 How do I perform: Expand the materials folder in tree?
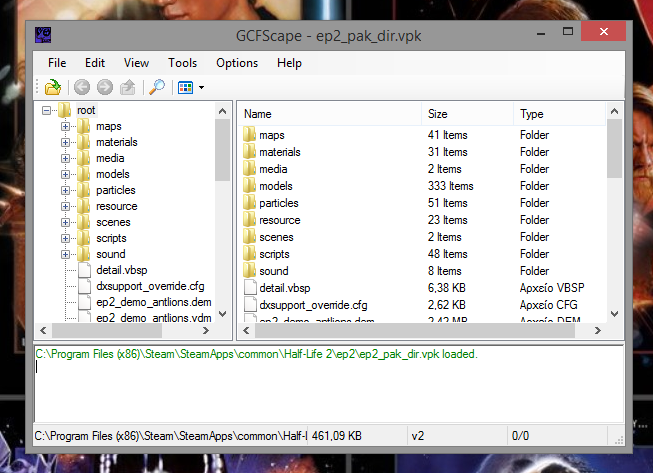[x=65, y=142]
